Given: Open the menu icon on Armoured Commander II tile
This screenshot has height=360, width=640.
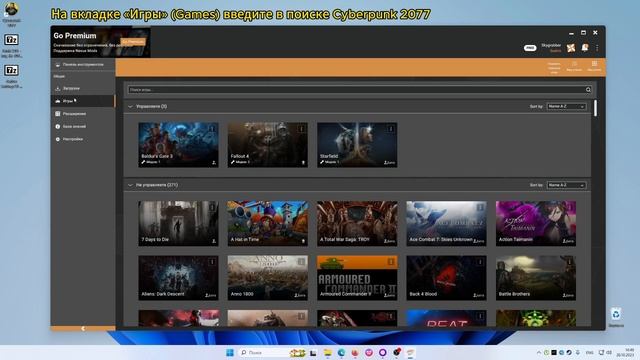Looking at the screenshot, I should tap(391, 262).
